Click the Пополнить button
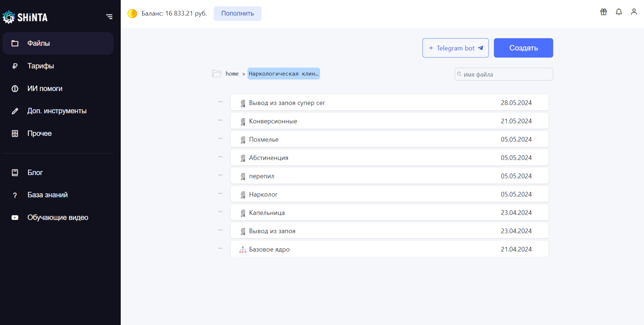This screenshot has height=325, width=644. [x=237, y=14]
